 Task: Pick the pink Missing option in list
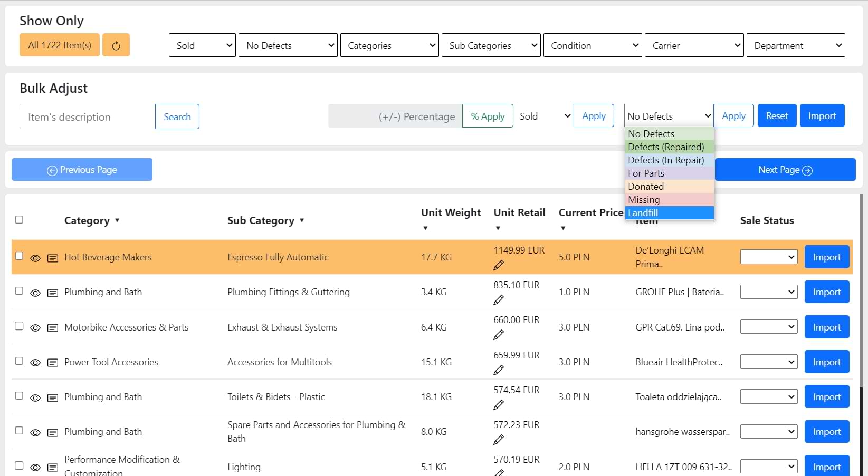point(669,200)
